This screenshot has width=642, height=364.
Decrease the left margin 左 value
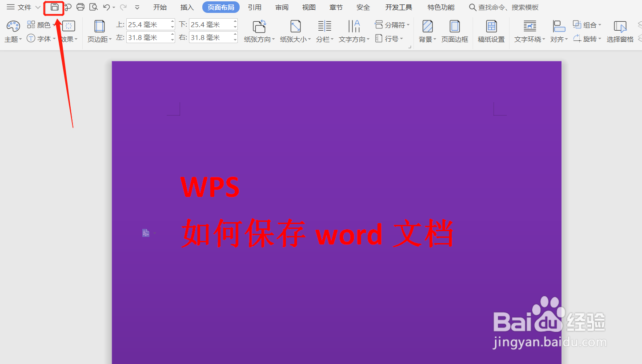[x=173, y=40]
